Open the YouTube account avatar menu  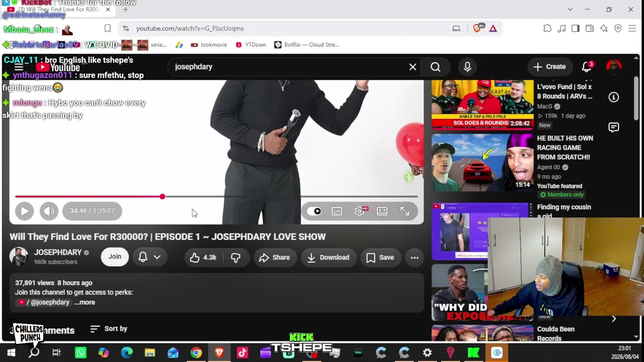coord(614,67)
